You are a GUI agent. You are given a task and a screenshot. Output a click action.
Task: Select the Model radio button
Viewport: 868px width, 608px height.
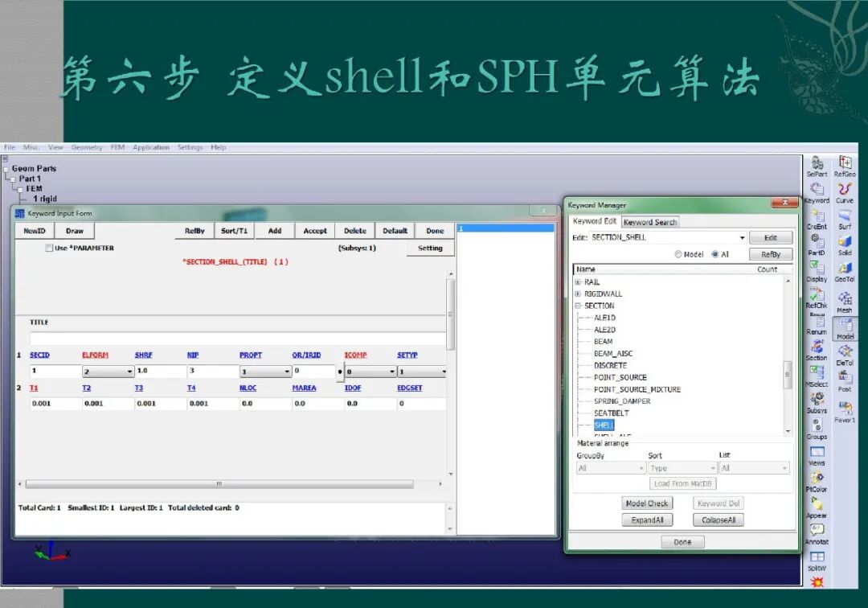coord(678,254)
